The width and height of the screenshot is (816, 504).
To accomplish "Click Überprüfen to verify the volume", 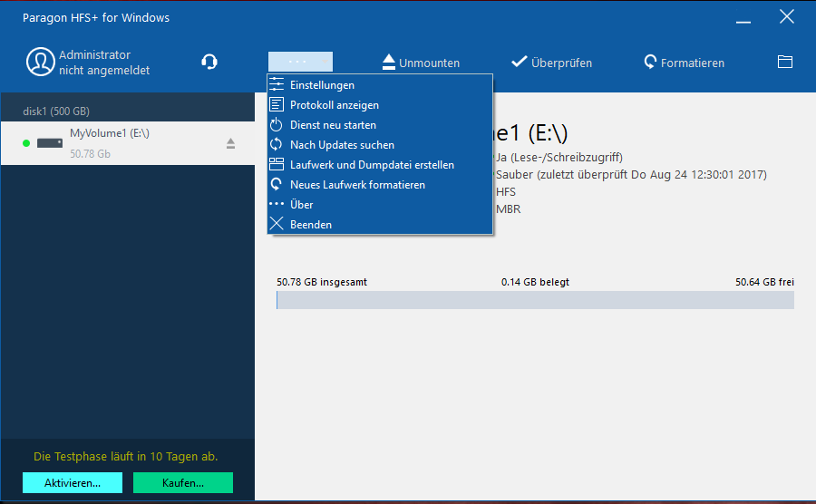I will tap(551, 63).
